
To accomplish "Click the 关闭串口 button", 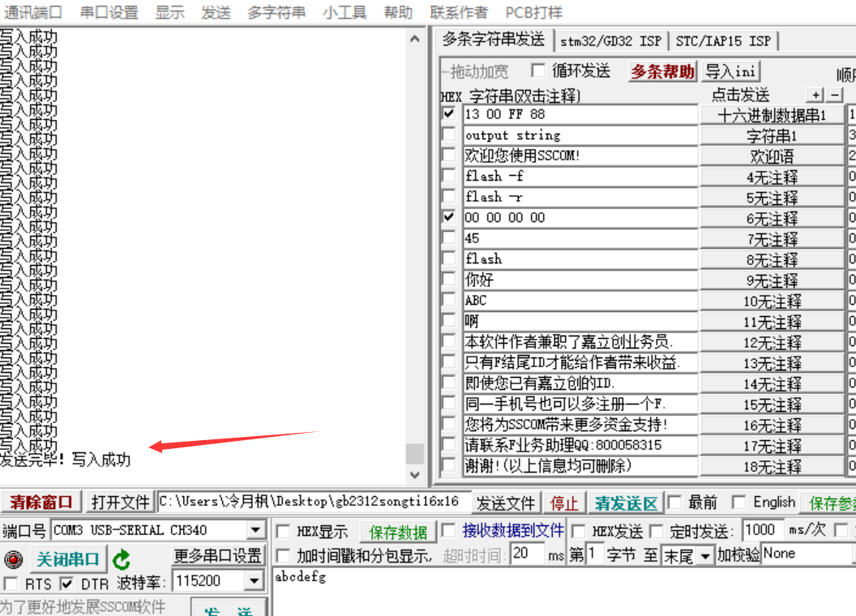I will click(67, 559).
